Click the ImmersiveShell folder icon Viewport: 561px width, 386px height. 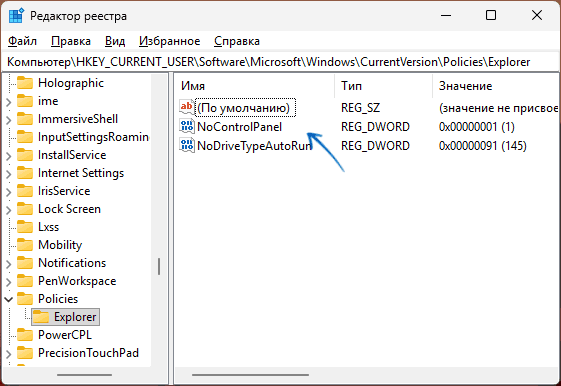tap(25, 119)
